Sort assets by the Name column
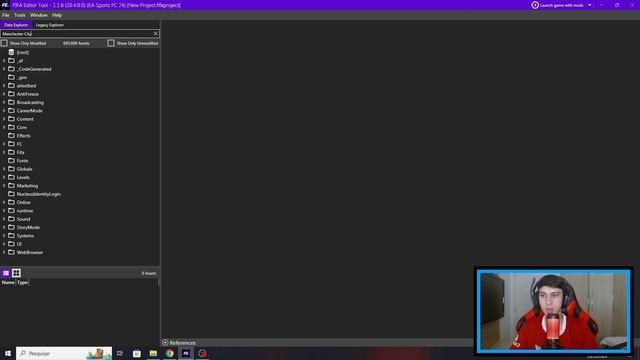 tap(8, 282)
